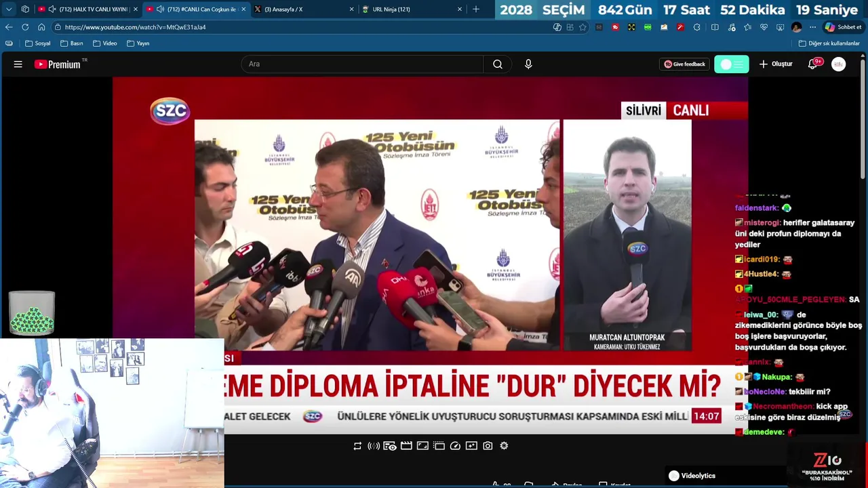This screenshot has height=488, width=868.
Task: Open the Video bookmarks folder
Action: click(104, 43)
